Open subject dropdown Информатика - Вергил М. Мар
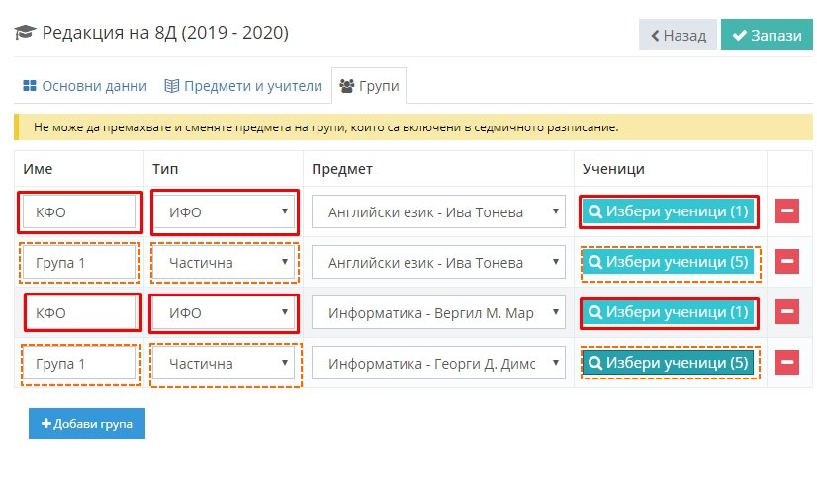Viewport: 817px width, 504px height. tap(438, 313)
